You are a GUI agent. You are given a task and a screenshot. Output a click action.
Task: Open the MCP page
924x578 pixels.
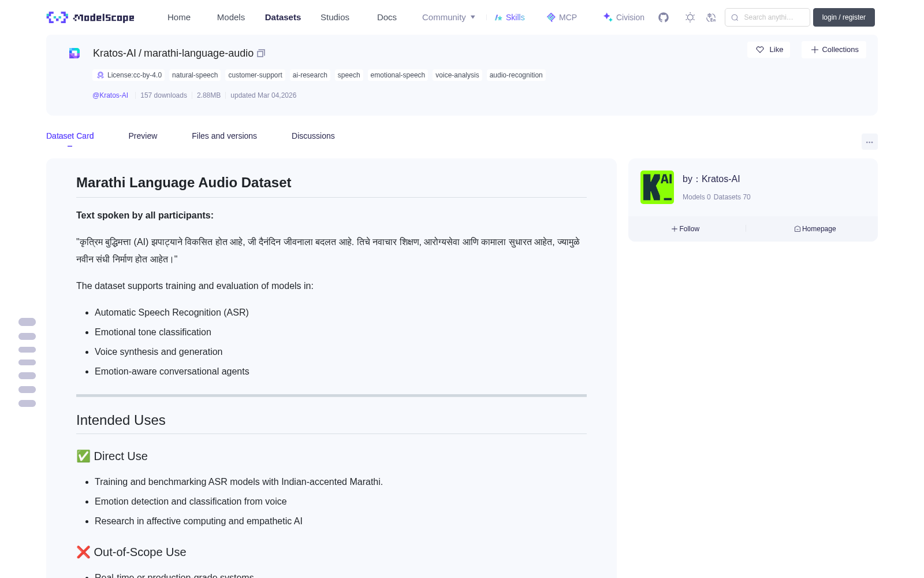[562, 17]
